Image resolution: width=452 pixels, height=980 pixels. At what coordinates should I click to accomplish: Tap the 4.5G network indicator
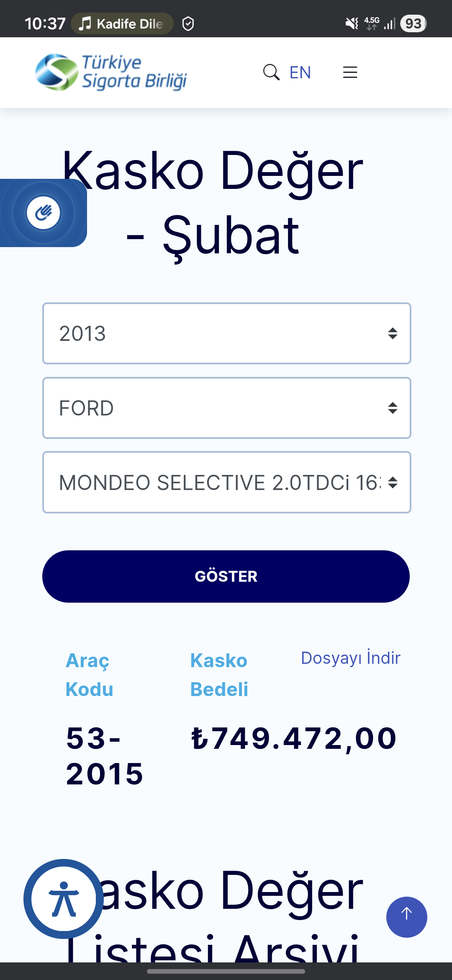point(372,23)
